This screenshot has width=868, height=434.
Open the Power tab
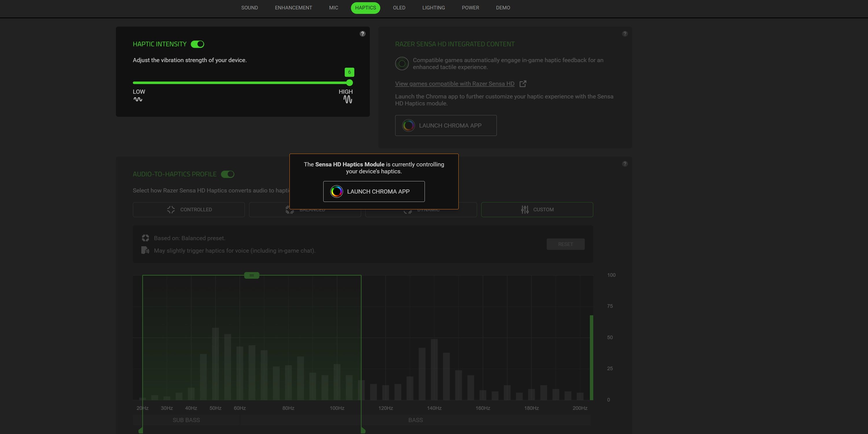(470, 8)
